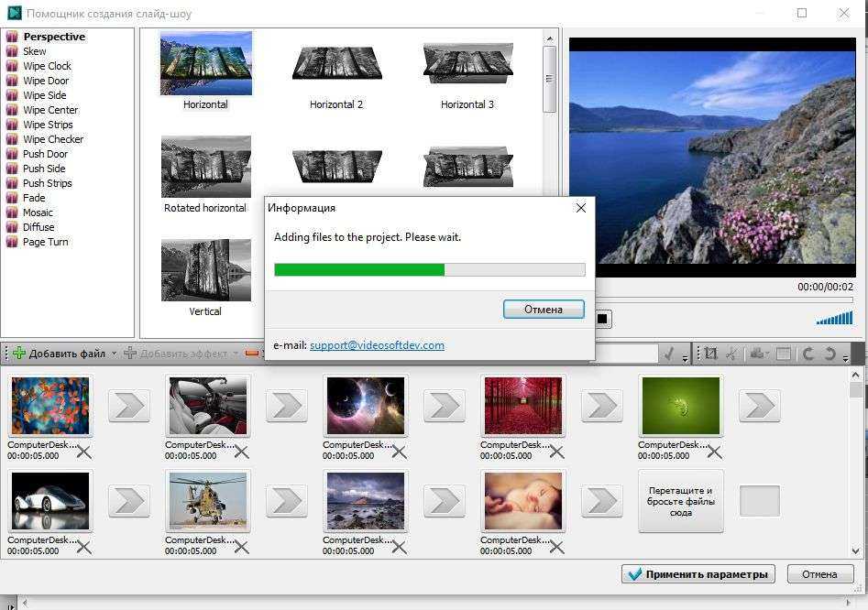This screenshot has height=610, width=868.
Task: Click transition arrow after the green chameleon image
Action: coord(760,406)
